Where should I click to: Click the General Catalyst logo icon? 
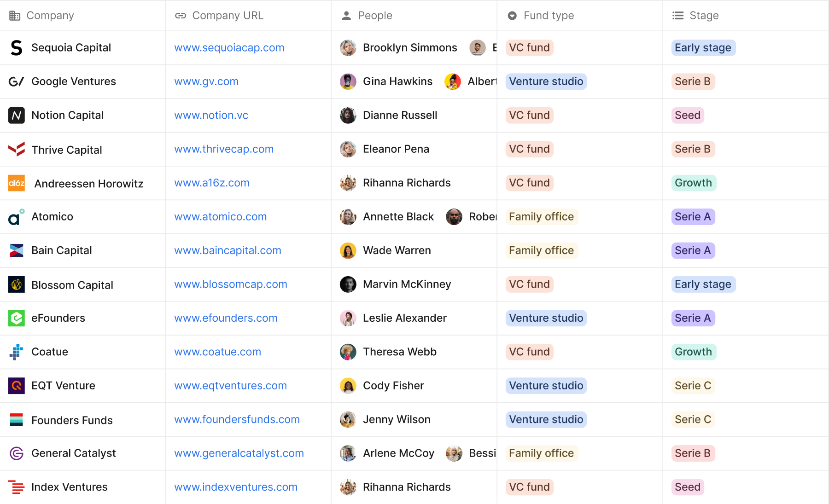pyautogui.click(x=17, y=453)
